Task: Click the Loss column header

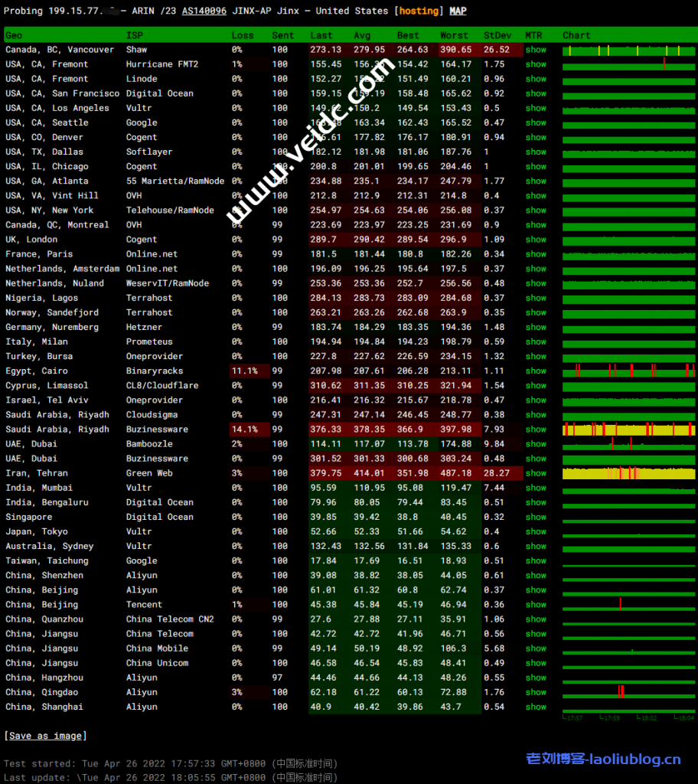Action: (x=243, y=35)
